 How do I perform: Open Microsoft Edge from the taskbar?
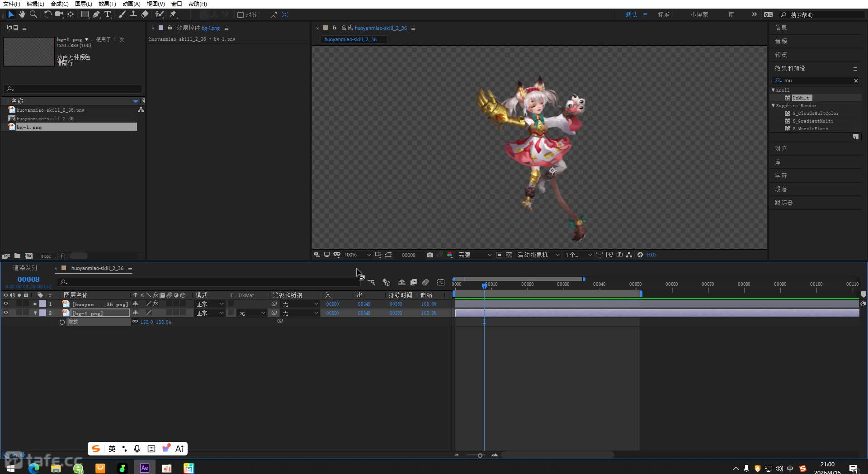pos(34,468)
